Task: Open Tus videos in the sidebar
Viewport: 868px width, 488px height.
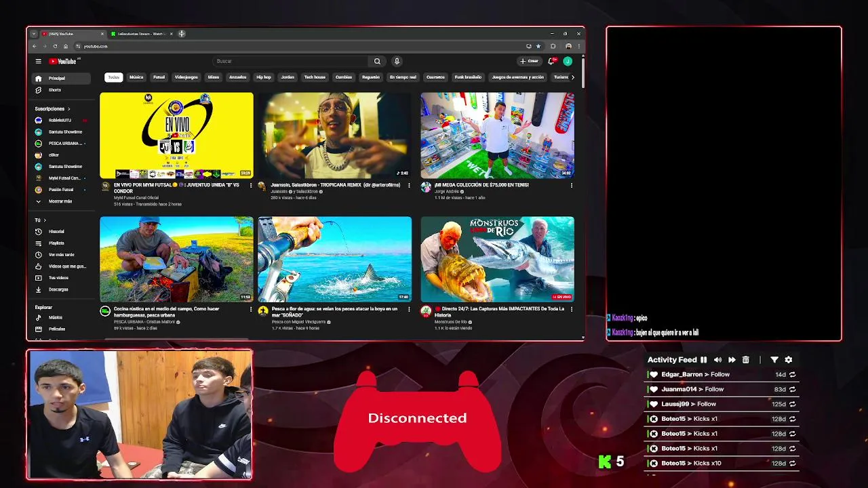Action: tap(61, 278)
